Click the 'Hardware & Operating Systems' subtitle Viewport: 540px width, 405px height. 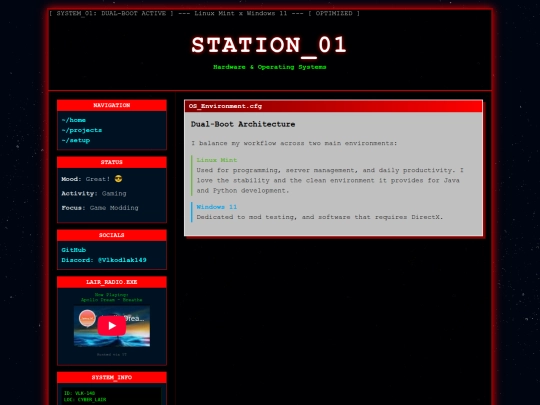[270, 67]
